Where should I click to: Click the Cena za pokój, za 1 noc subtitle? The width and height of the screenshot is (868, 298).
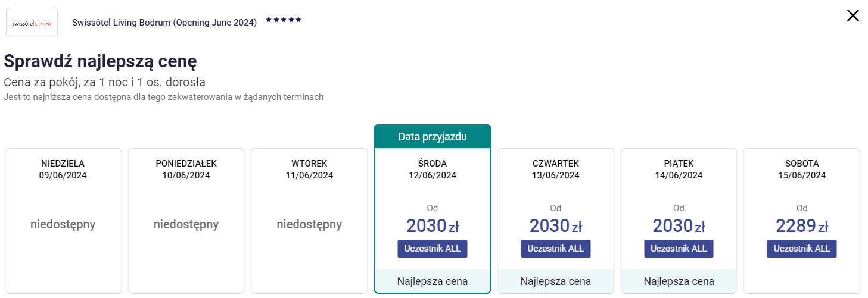105,82
